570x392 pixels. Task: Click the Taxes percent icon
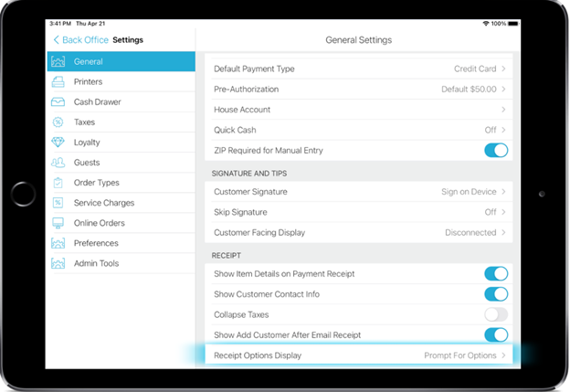coord(58,122)
